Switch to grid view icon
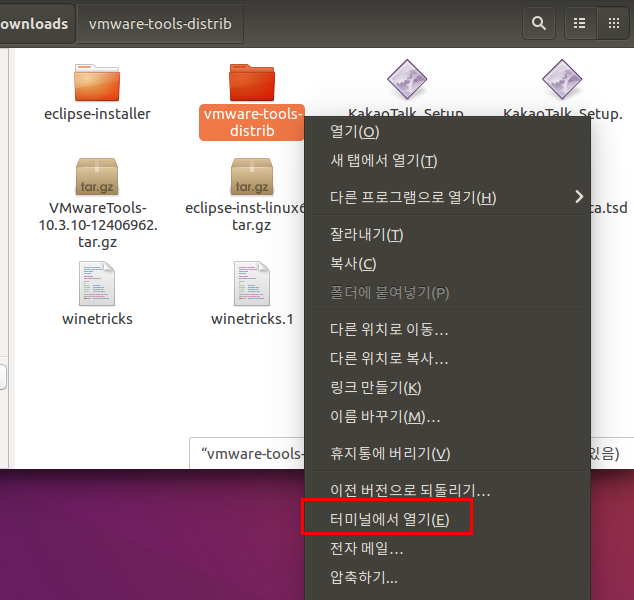 613,23
